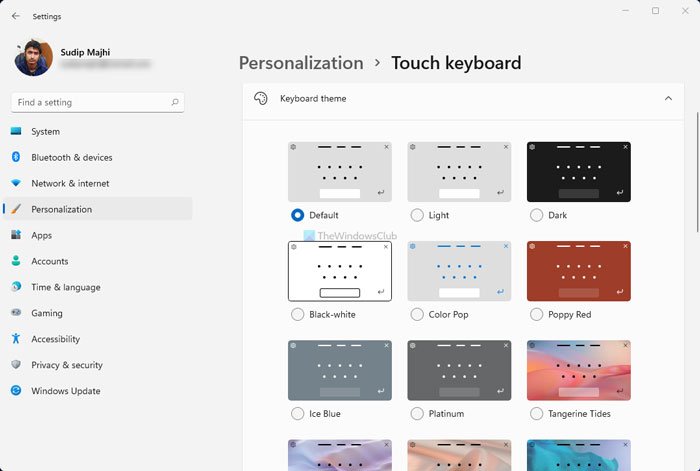Choose the Color Pop radio button

coord(417,314)
